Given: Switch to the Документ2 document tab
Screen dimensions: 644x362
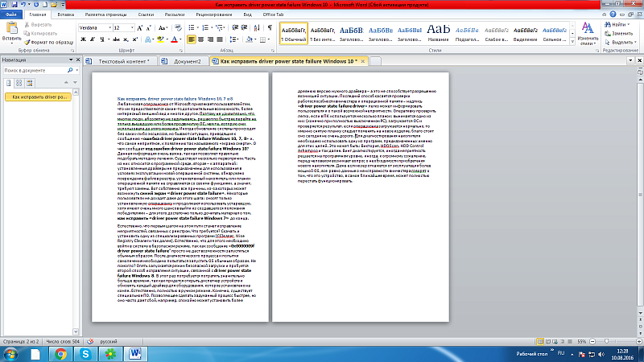Looking at the screenshot, I should 184,61.
